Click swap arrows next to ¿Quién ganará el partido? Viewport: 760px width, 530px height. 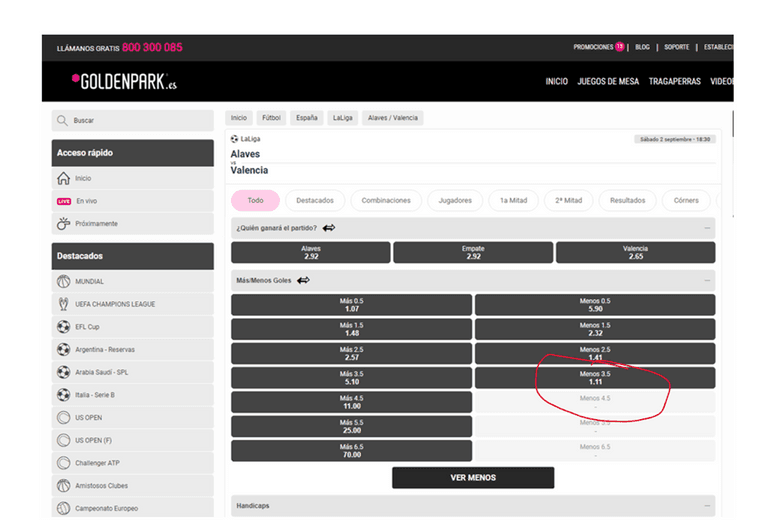(329, 228)
